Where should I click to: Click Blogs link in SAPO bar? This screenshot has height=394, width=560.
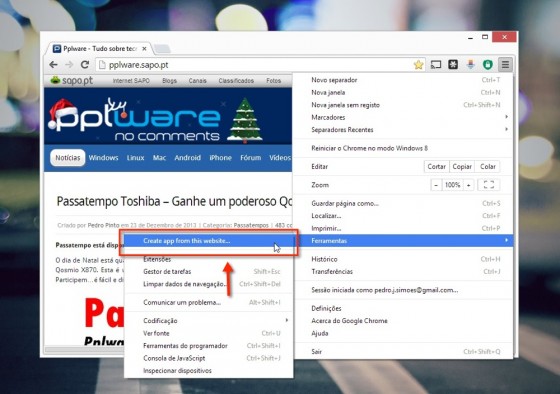(x=169, y=81)
